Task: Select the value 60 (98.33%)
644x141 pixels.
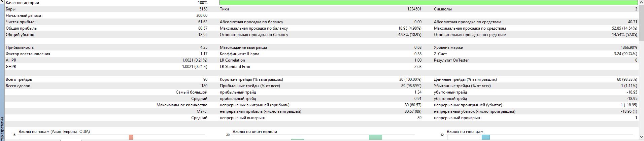Action: pyautogui.click(x=627, y=79)
